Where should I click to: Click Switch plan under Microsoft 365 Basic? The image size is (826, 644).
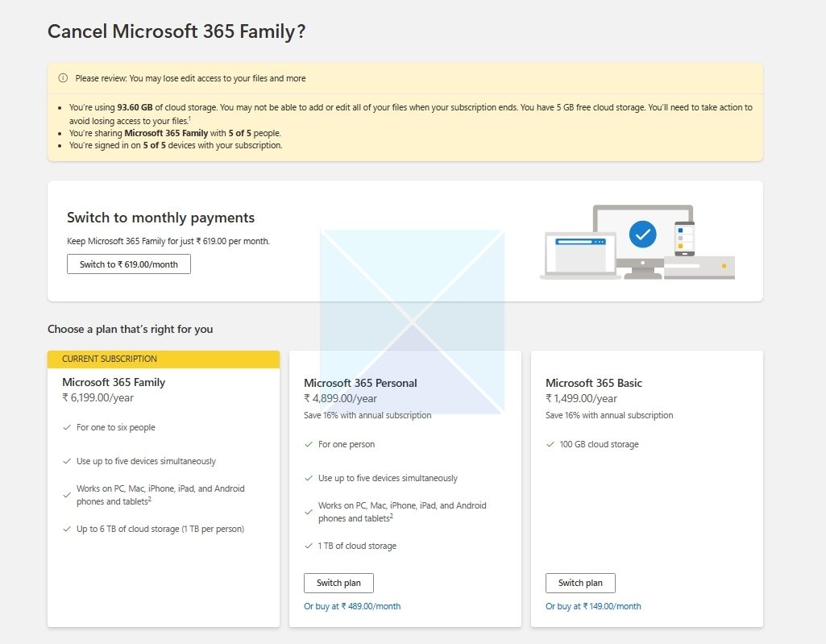coord(580,583)
